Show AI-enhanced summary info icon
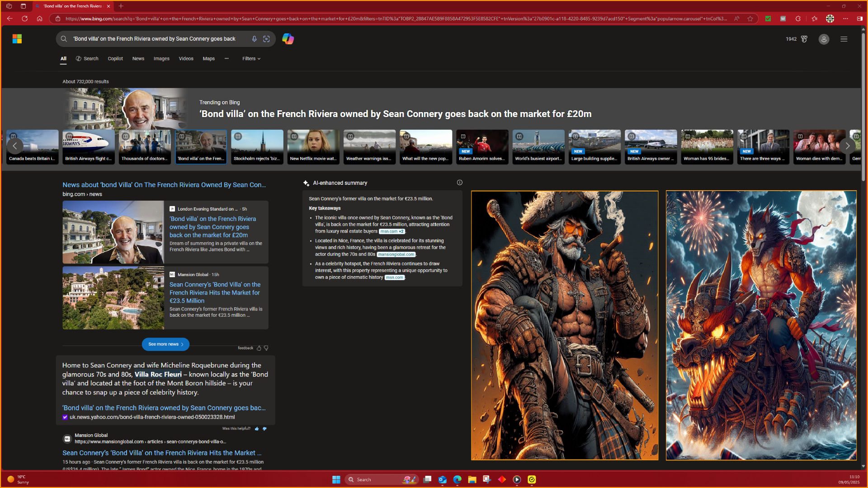 pos(459,183)
